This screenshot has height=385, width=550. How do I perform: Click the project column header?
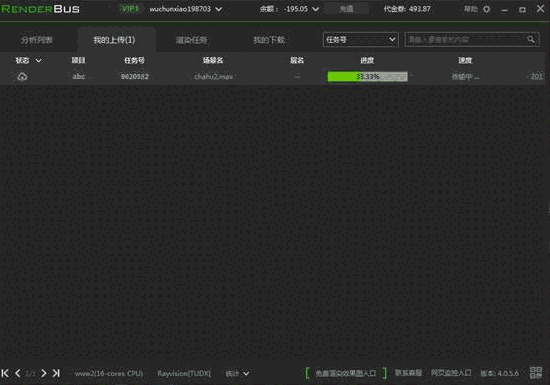tap(78, 60)
